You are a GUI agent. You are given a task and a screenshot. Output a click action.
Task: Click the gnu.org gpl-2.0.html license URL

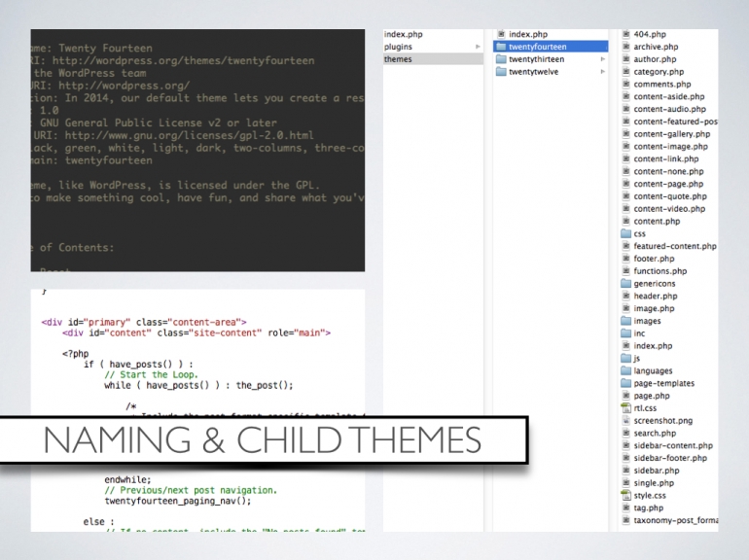pyautogui.click(x=189, y=135)
